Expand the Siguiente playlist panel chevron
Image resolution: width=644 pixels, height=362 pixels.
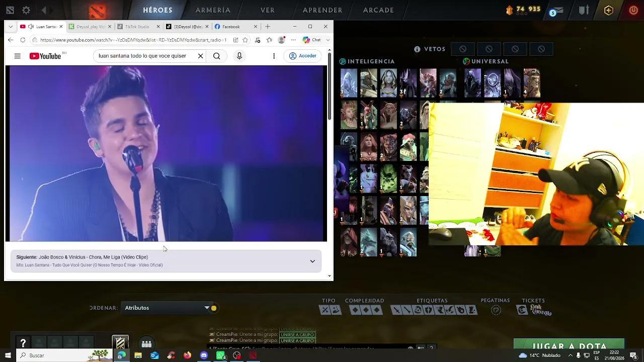[x=312, y=261]
